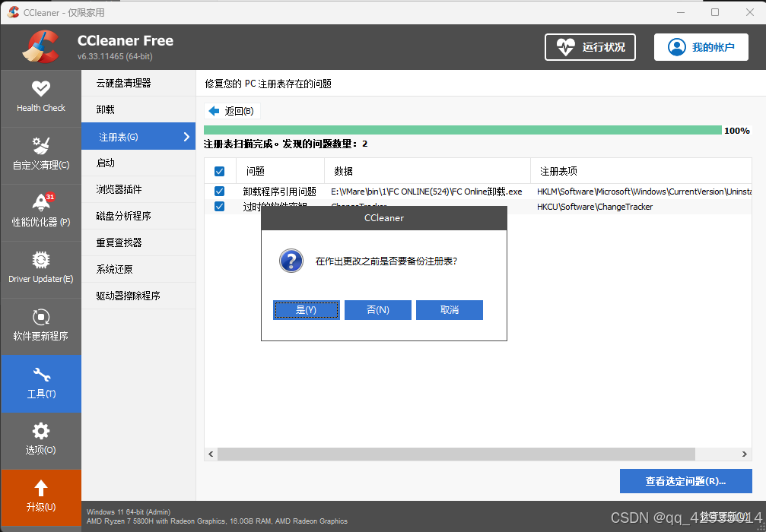This screenshot has height=532, width=766.
Task: Select 启动 menu item
Action: click(x=138, y=163)
